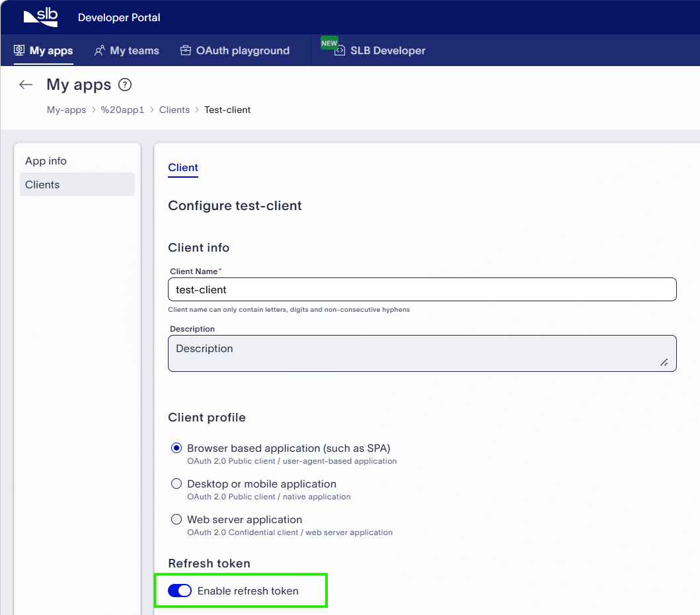Click the Test-client breadcrumb text

[227, 110]
